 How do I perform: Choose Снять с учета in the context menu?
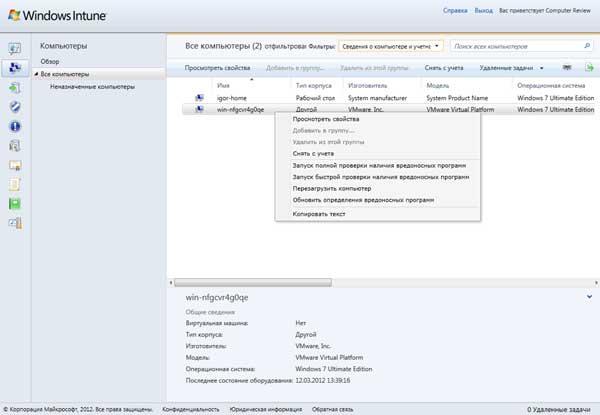pos(313,153)
